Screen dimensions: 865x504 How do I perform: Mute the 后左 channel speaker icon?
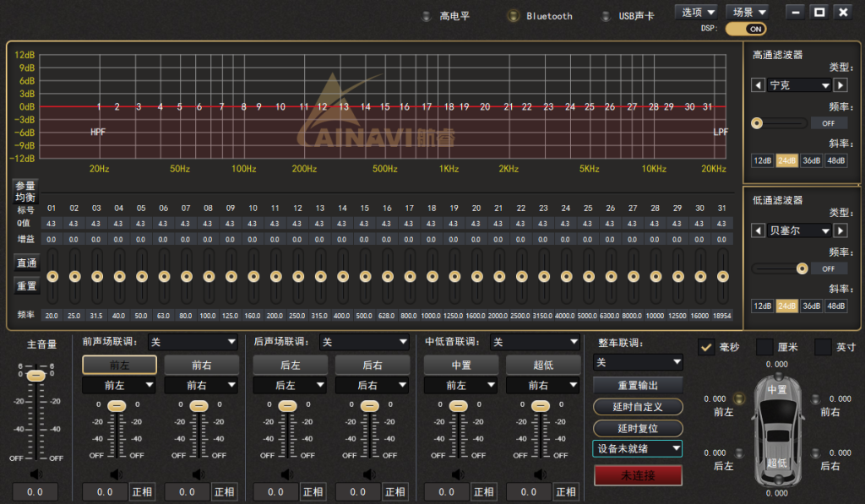pos(287,474)
